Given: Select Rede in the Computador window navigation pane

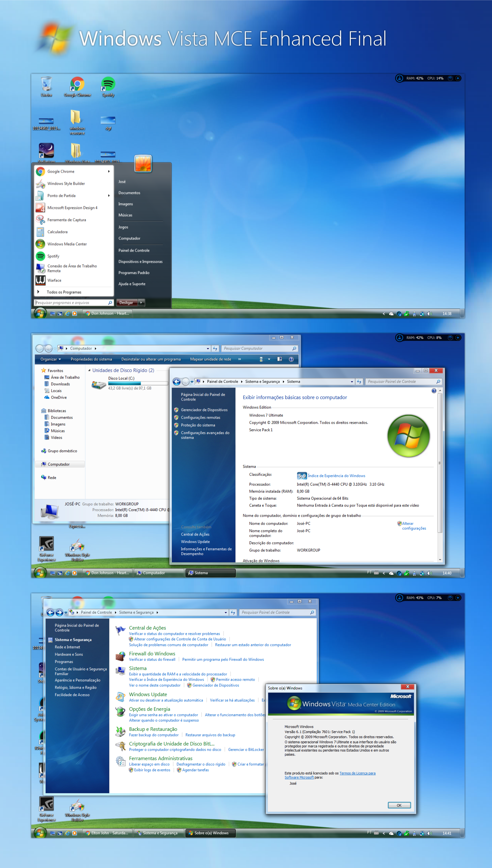Looking at the screenshot, I should click(x=49, y=478).
